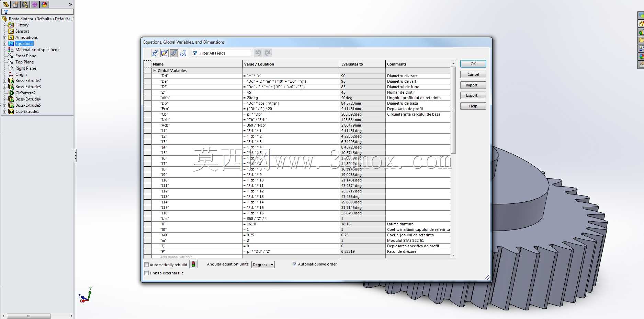
Task: Click comment 'Diametru de baza'
Action: point(403,103)
